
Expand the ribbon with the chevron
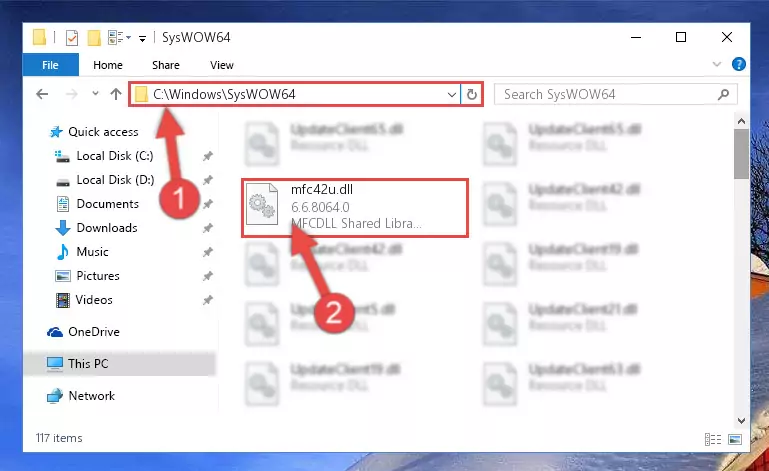pos(717,64)
